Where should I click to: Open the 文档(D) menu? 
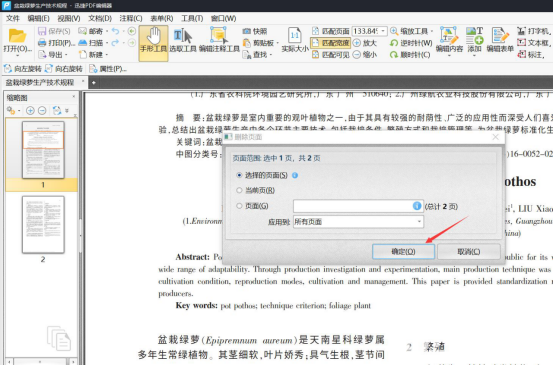click(100, 18)
